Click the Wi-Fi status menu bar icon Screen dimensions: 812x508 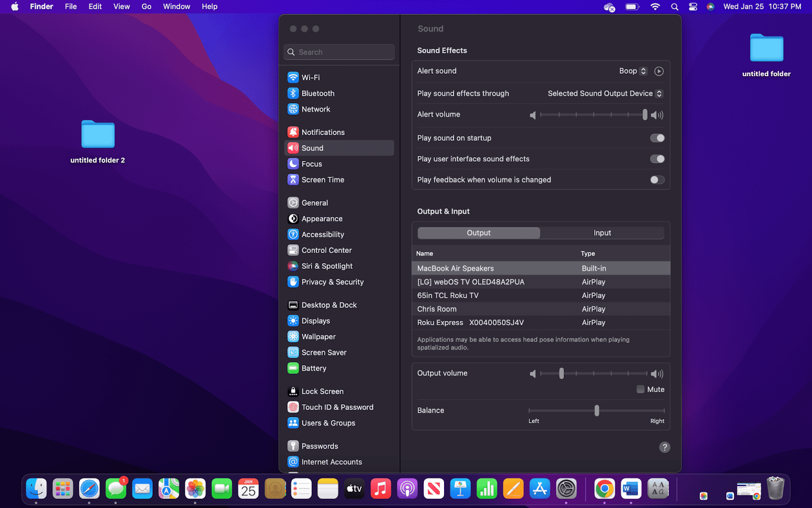[x=655, y=7]
